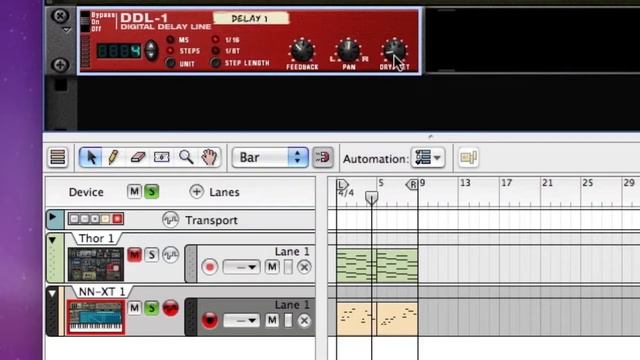Screen dimensions: 640x360
Task: Mute the NN-XT 1 track
Action: coord(134,308)
